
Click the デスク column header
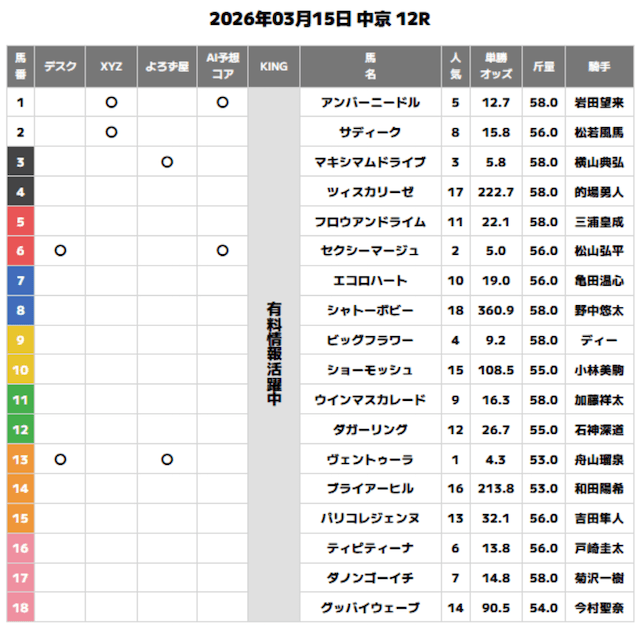60,67
